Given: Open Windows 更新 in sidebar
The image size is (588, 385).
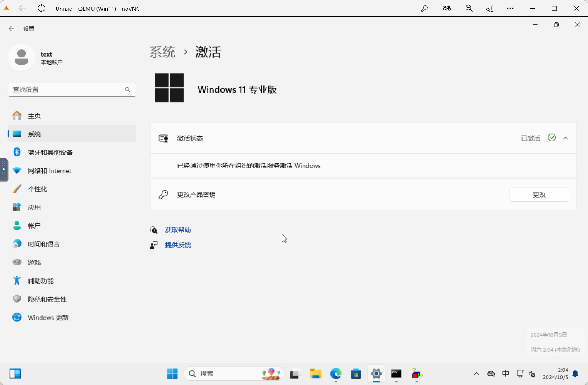Looking at the screenshot, I should [48, 318].
